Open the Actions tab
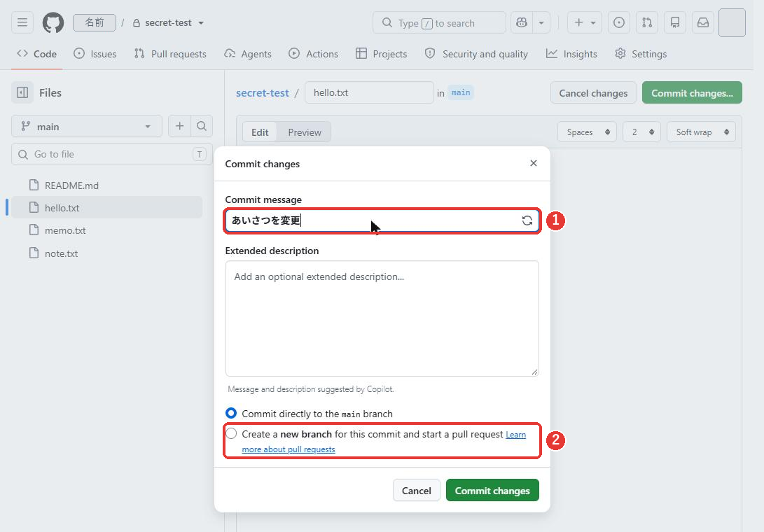This screenshot has width=764, height=532. [x=313, y=54]
